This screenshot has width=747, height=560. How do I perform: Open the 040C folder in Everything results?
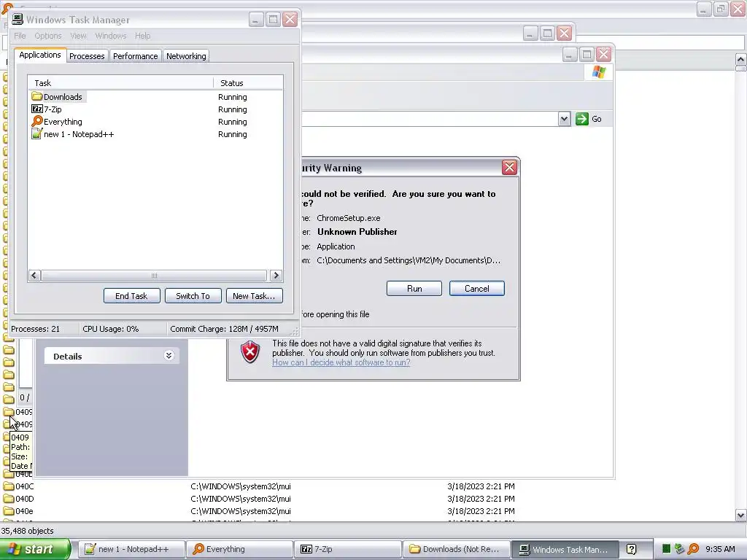coord(18,486)
